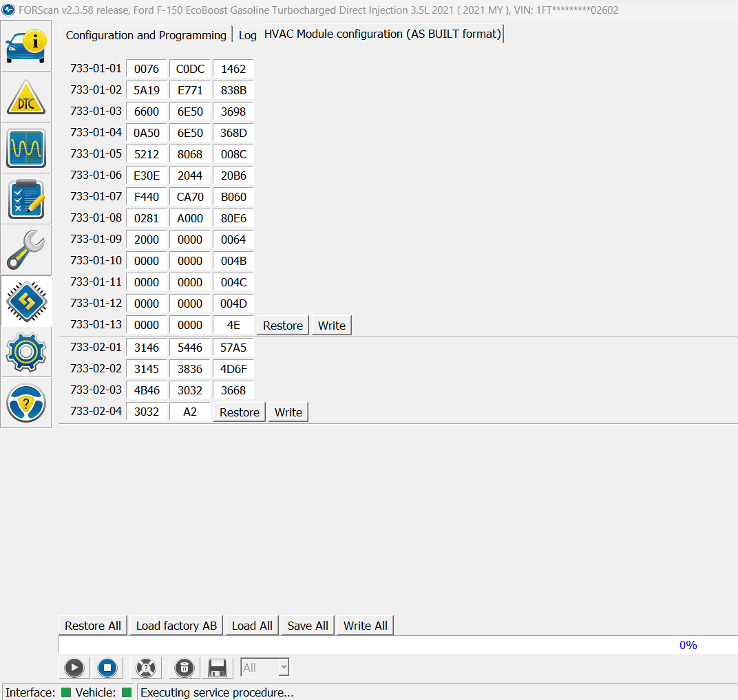Image resolution: width=738 pixels, height=700 pixels.
Task: Click field 5A19 in row 733-01-02
Action: (147, 90)
